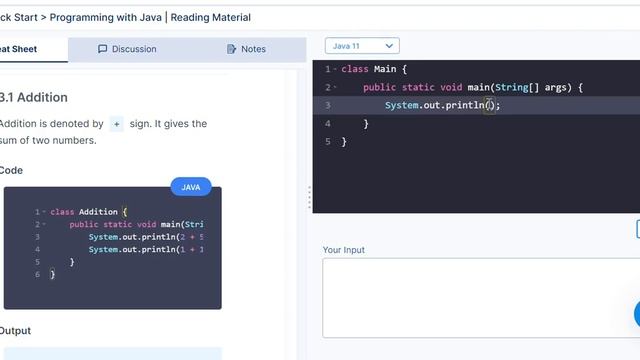The height and width of the screenshot is (360, 640).
Task: Click 'System.out.println(1 +' snippet line
Action: (146, 249)
